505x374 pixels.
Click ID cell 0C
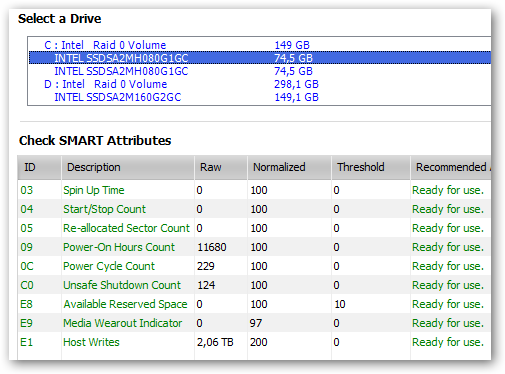(x=27, y=266)
